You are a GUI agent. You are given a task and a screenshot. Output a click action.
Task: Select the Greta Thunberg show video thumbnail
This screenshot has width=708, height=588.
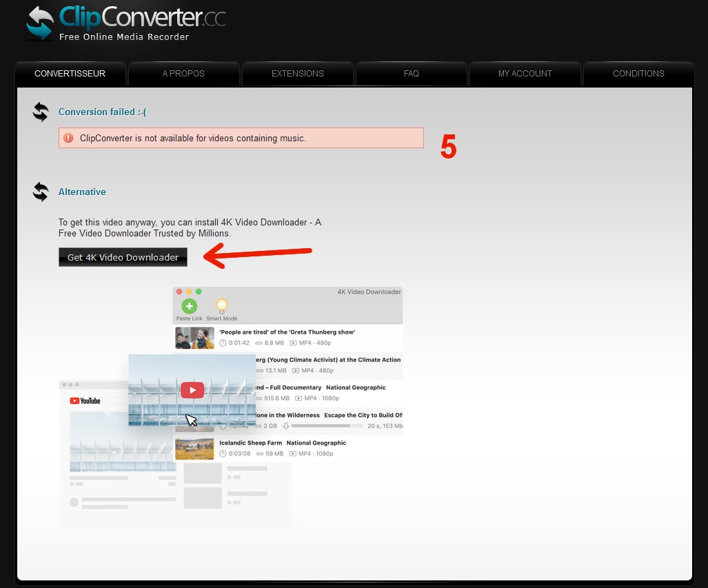click(194, 338)
